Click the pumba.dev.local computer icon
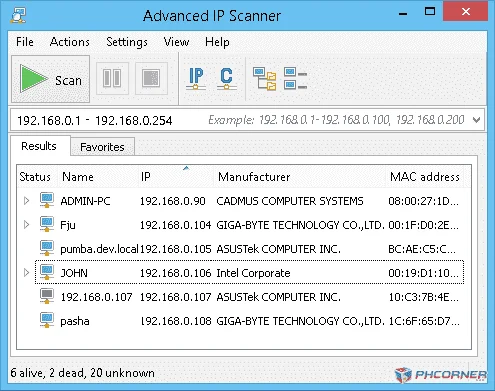Screen dimensions: 495x391 [47, 248]
